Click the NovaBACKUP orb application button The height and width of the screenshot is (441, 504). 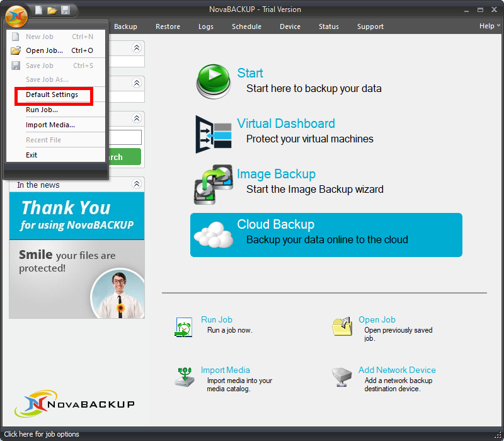17,14
